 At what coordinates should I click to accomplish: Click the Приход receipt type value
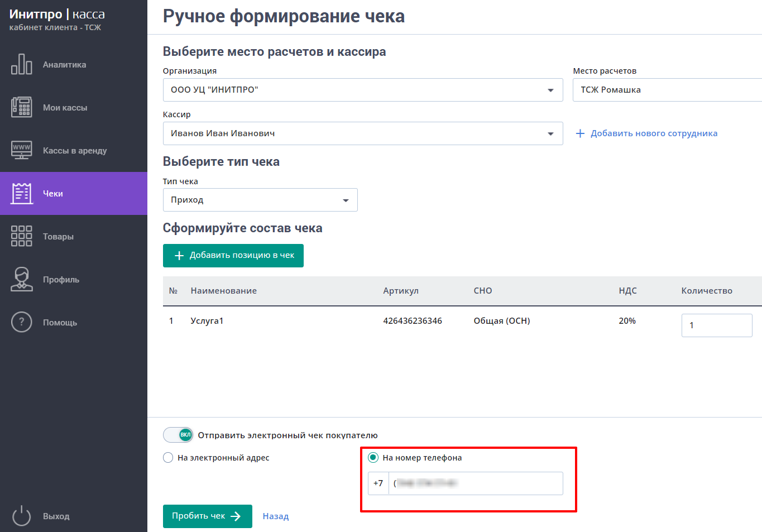[x=187, y=200]
